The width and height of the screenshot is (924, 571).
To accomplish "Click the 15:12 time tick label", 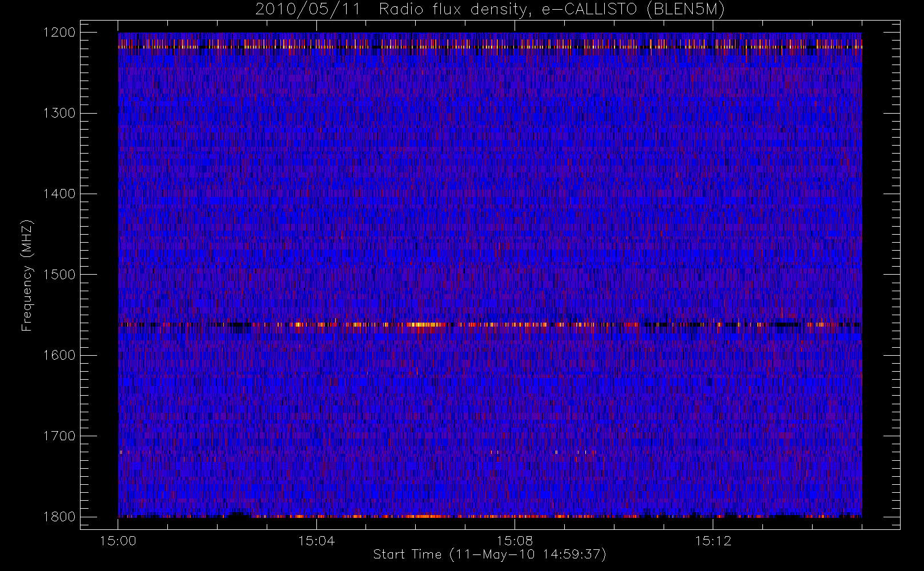I will (713, 541).
